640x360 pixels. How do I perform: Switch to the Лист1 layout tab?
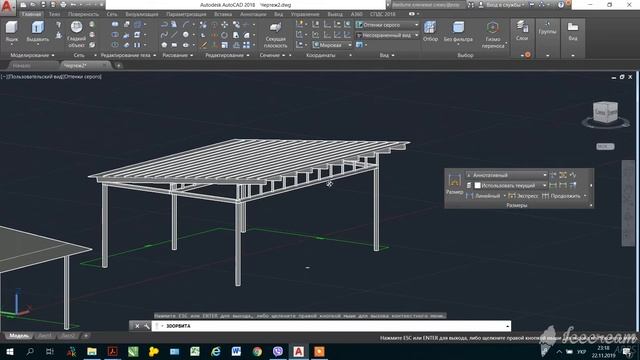click(45, 336)
